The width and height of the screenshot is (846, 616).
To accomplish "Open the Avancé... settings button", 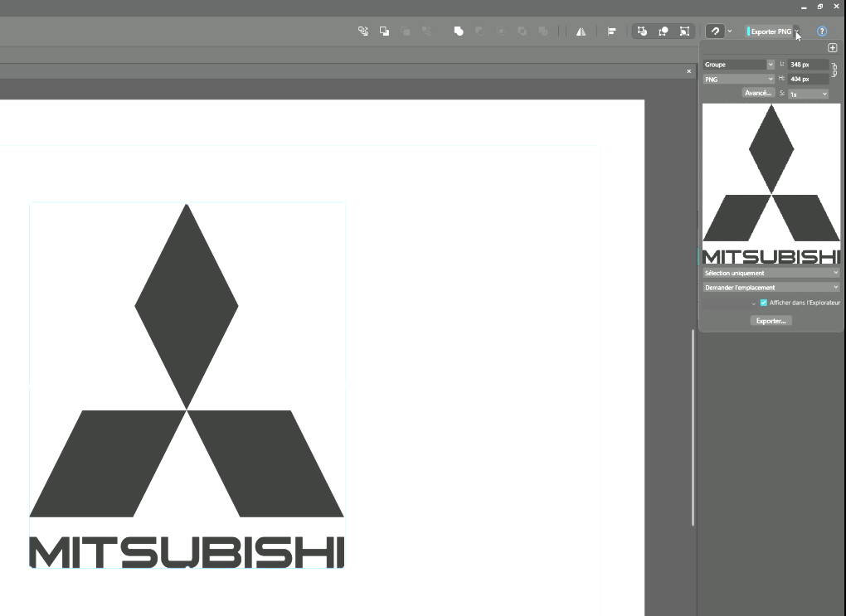I will (758, 93).
